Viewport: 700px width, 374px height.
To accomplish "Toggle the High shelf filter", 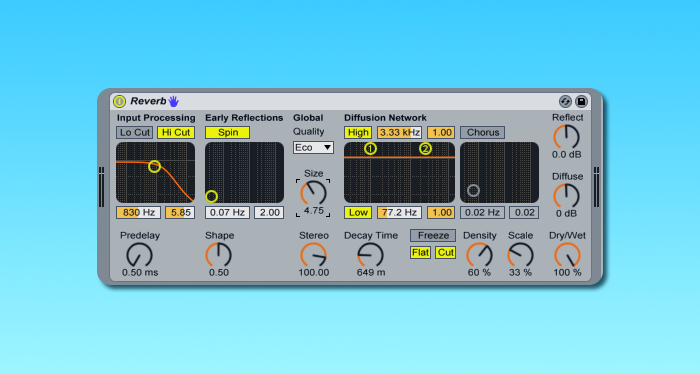I will (x=358, y=133).
